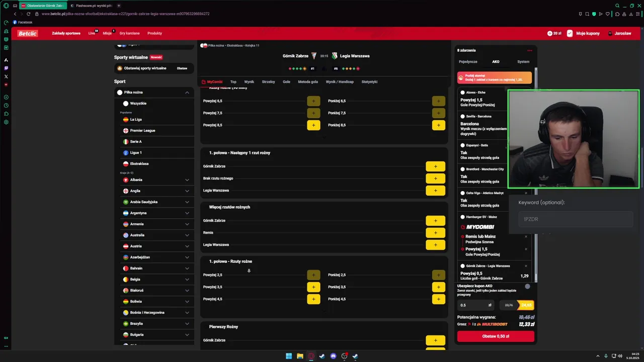Viewport: 644px width, 362px height.
Task: Click Keyword optional input field
Action: 576,219
